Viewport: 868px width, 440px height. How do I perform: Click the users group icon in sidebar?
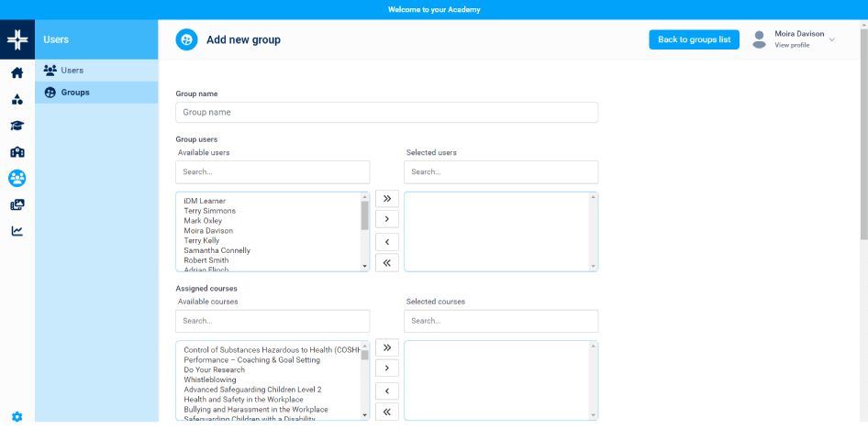17,178
